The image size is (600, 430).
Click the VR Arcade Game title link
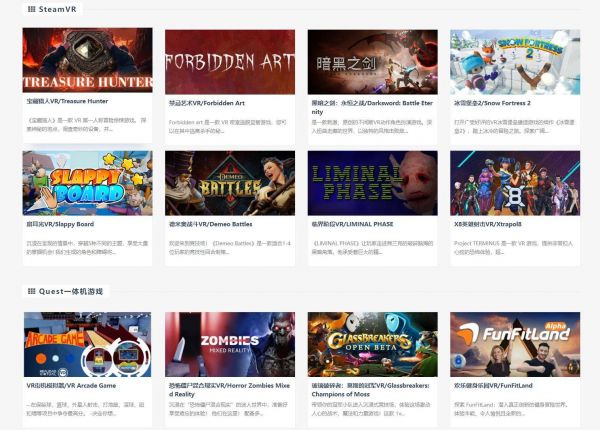point(71,386)
